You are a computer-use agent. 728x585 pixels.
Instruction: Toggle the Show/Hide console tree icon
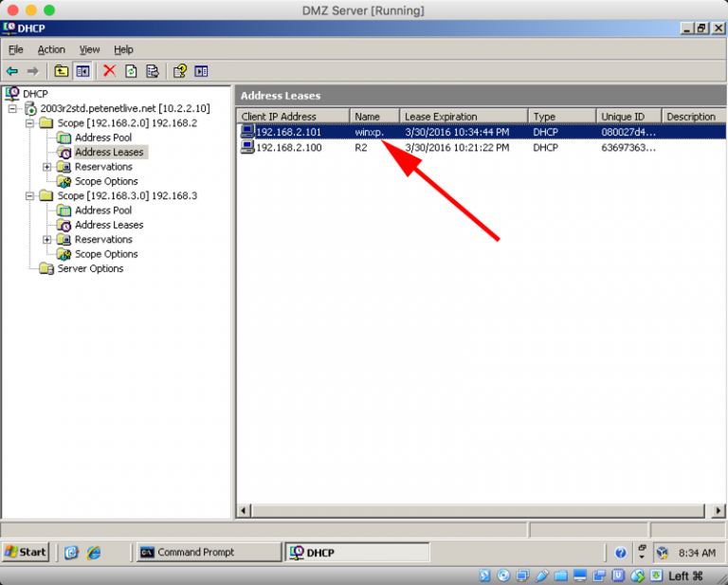pyautogui.click(x=82, y=71)
